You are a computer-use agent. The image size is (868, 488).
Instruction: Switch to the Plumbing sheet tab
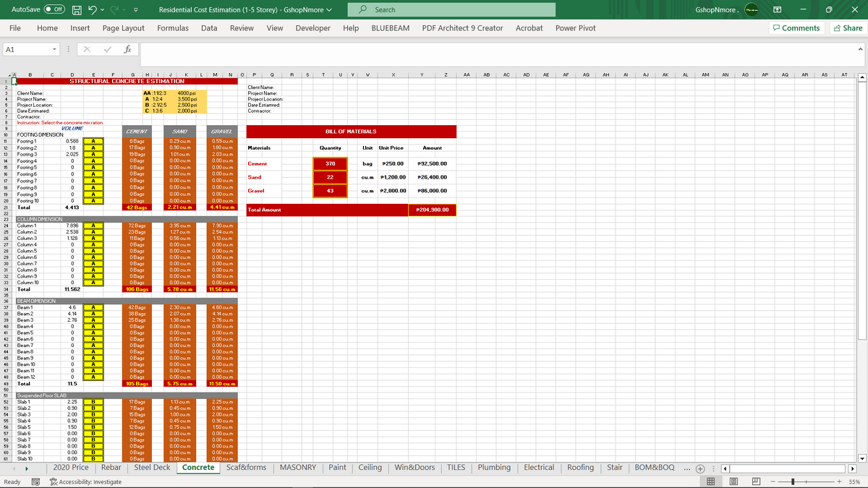[x=494, y=468]
